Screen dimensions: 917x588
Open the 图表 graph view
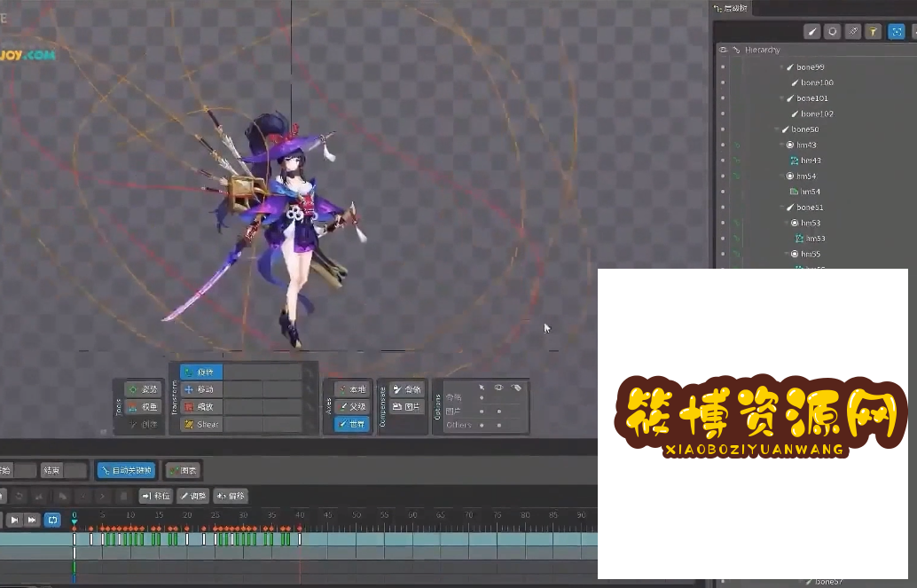(x=183, y=470)
